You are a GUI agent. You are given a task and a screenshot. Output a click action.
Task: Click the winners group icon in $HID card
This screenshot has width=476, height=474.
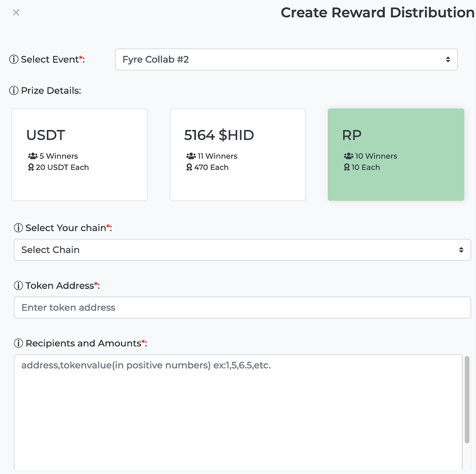191,156
